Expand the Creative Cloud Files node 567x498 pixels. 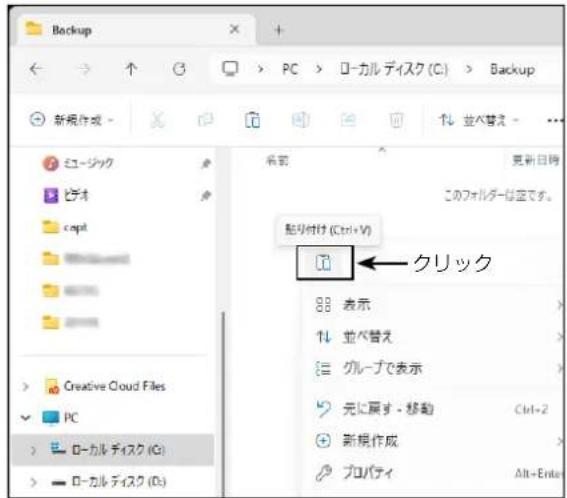25,387
